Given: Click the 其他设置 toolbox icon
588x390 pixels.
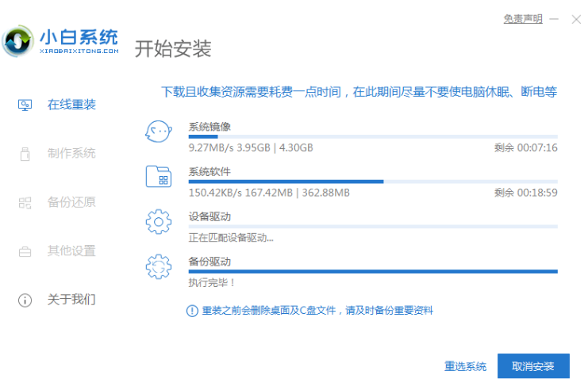Looking at the screenshot, I should coord(25,252).
